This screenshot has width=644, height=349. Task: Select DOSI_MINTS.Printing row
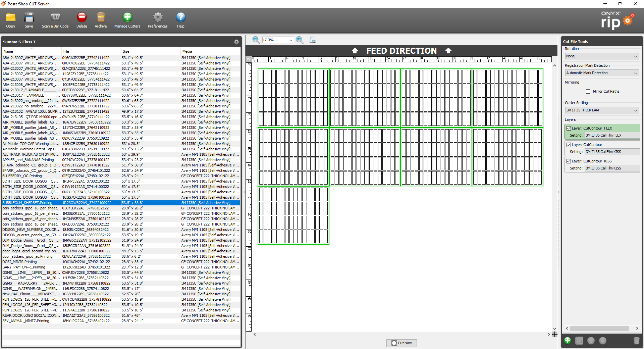click(121, 262)
